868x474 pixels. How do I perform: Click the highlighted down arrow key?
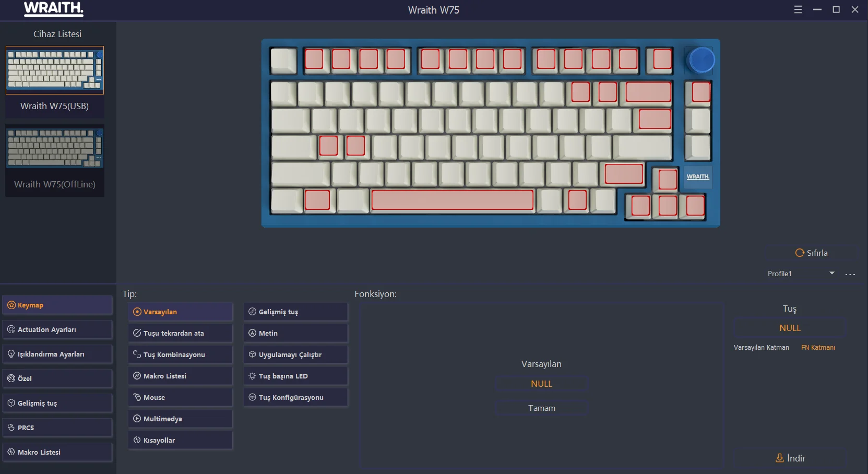click(668, 205)
